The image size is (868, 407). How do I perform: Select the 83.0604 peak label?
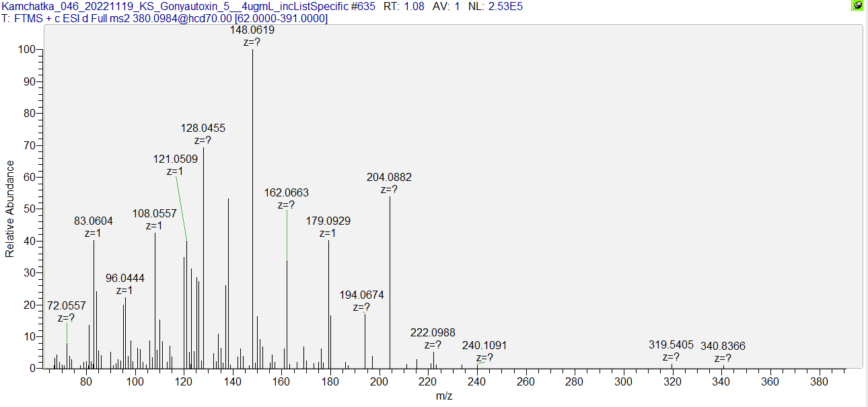pos(93,221)
